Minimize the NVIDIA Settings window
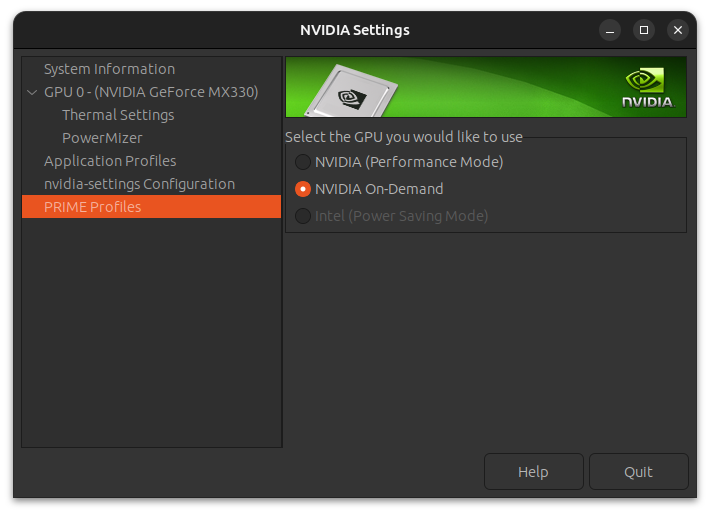 [609, 30]
